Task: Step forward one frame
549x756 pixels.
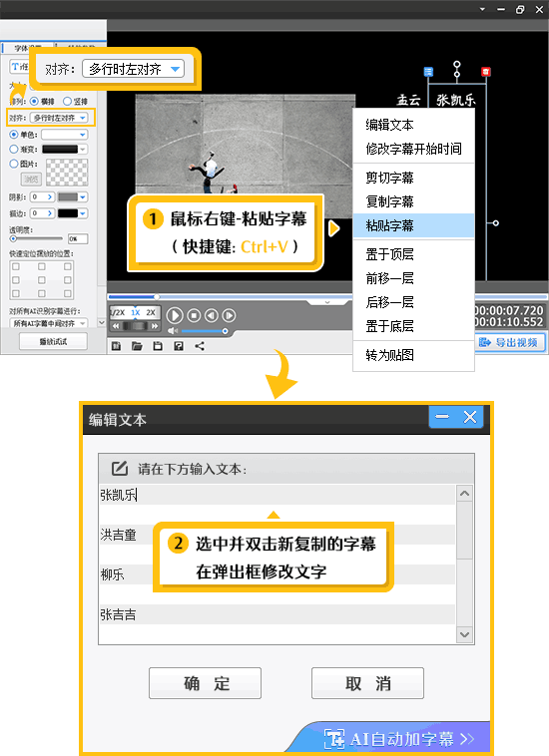Action: 229,315
